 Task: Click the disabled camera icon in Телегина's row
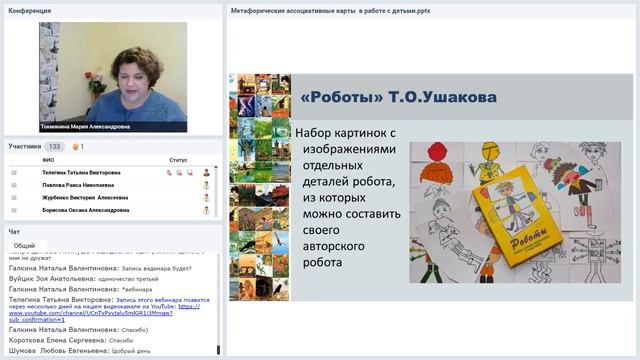(179, 173)
